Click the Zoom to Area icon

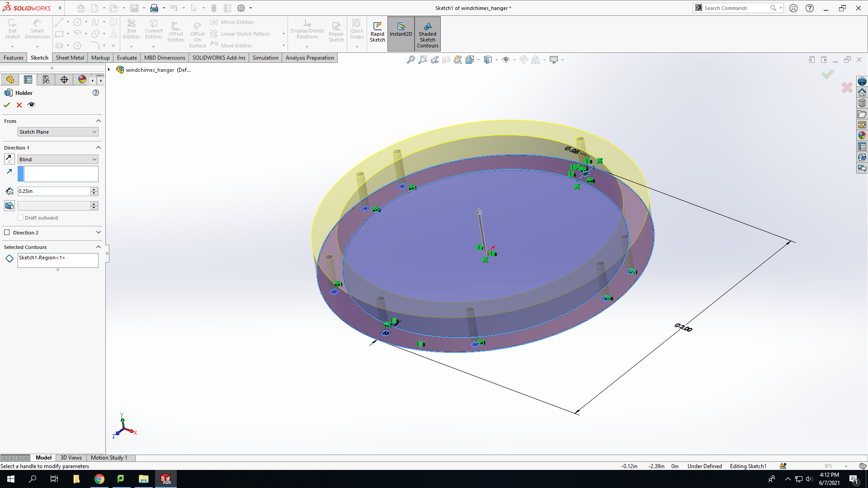[x=422, y=60]
